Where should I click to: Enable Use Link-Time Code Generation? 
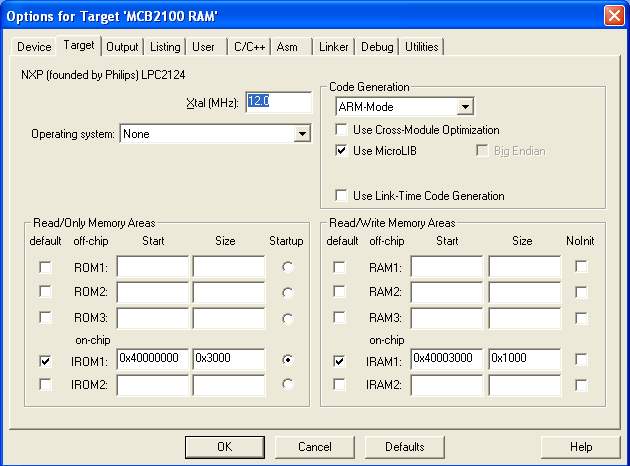342,196
